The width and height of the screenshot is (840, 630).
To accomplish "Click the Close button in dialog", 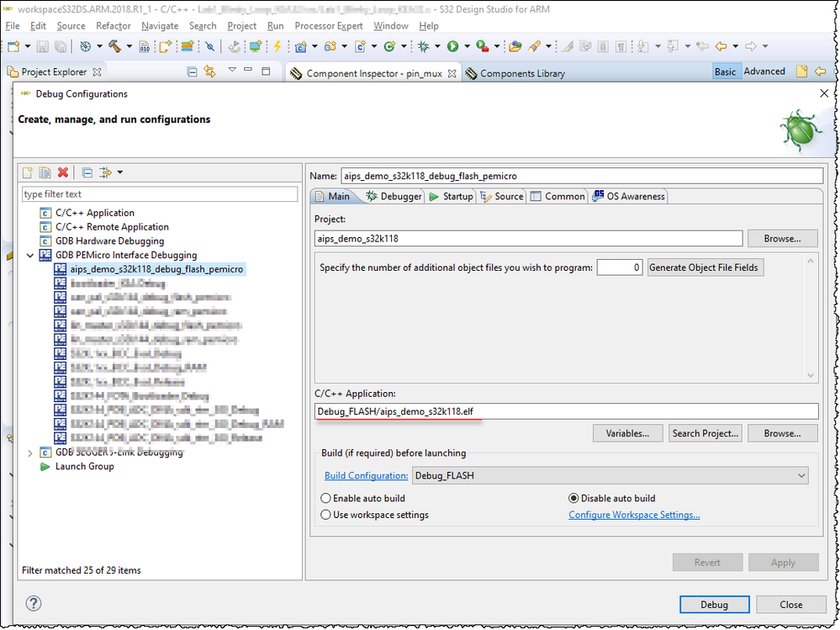I will click(x=790, y=605).
